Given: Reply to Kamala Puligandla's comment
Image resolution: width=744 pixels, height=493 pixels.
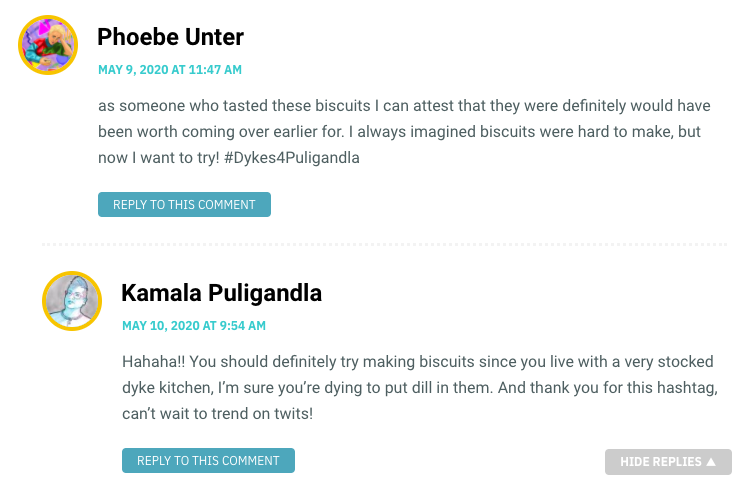Looking at the screenshot, I should [x=208, y=460].
